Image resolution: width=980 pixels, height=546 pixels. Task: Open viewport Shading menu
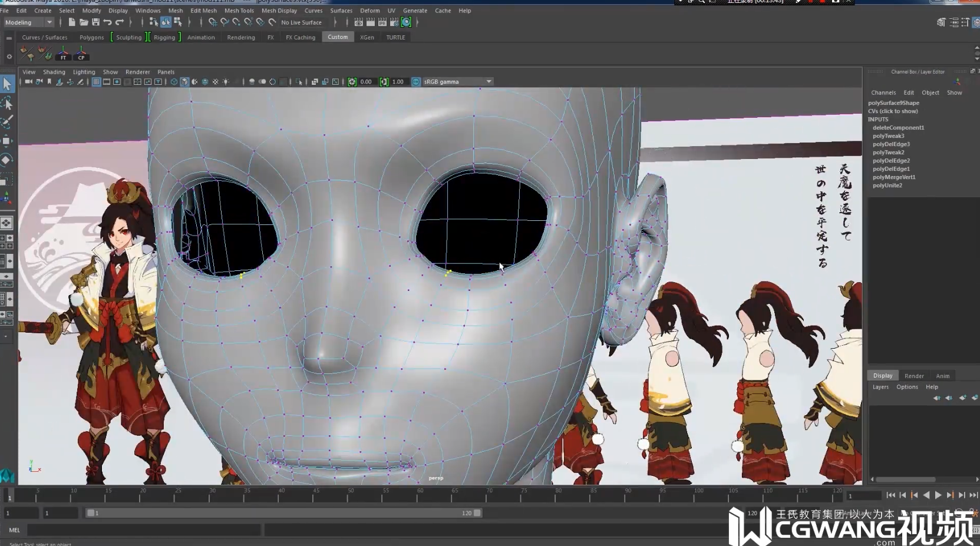54,72
